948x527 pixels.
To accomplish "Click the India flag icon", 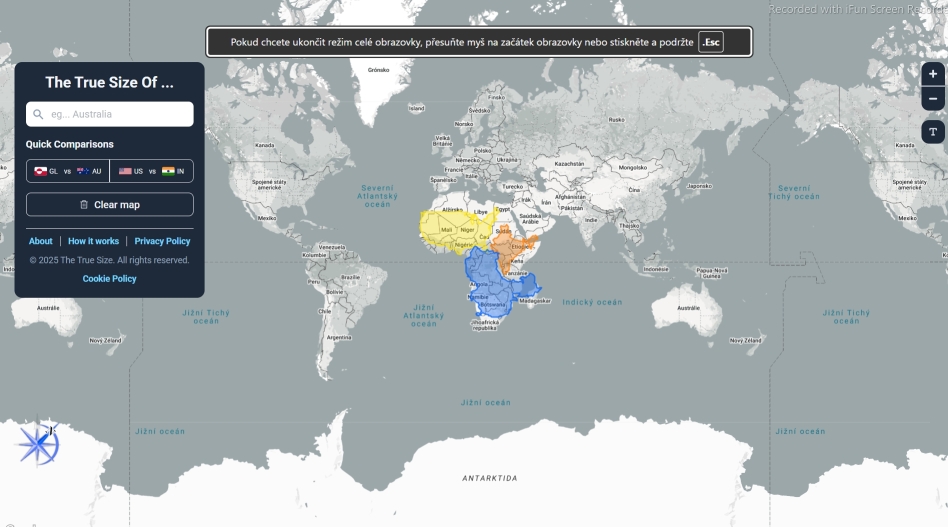I will click(168, 171).
